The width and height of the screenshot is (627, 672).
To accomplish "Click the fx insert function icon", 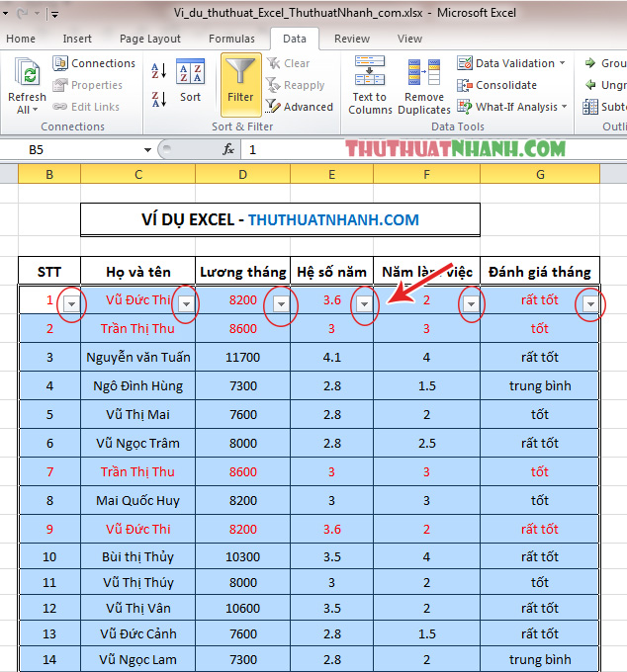I will point(228,149).
